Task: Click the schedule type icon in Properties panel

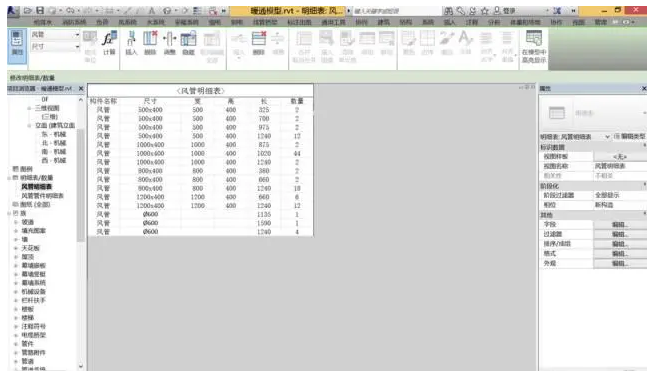Action: pyautogui.click(x=557, y=113)
